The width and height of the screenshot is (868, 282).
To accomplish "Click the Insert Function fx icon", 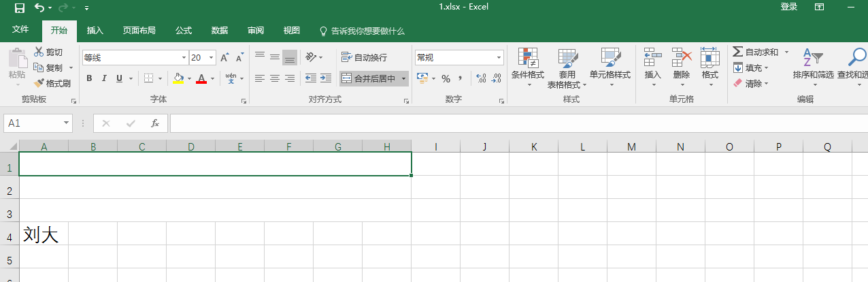I will [x=155, y=123].
